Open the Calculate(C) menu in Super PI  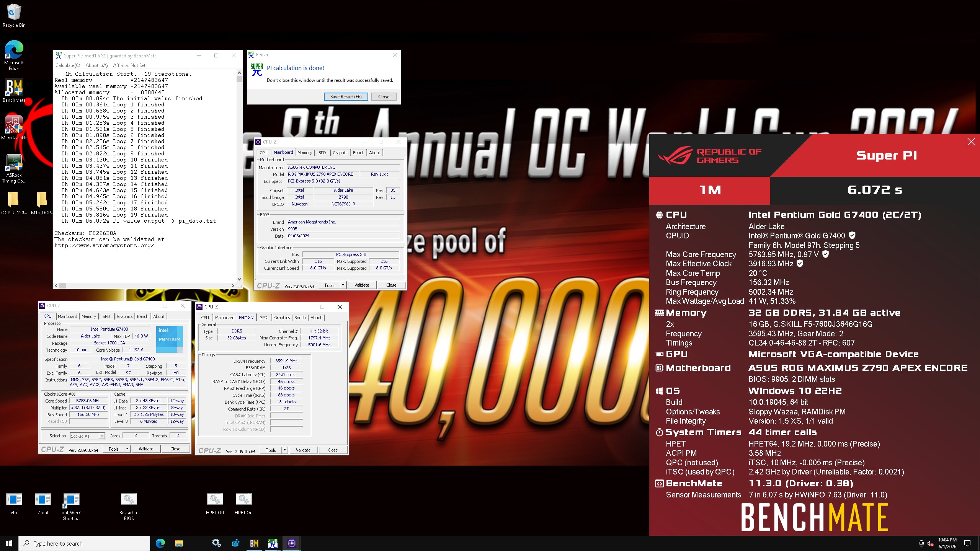click(68, 65)
